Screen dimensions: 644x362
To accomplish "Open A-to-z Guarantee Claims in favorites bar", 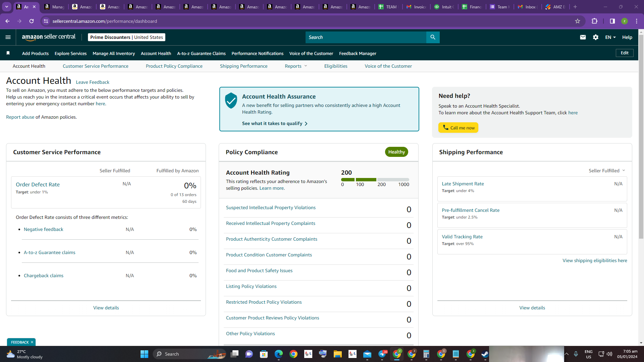I will pyautogui.click(x=201, y=53).
